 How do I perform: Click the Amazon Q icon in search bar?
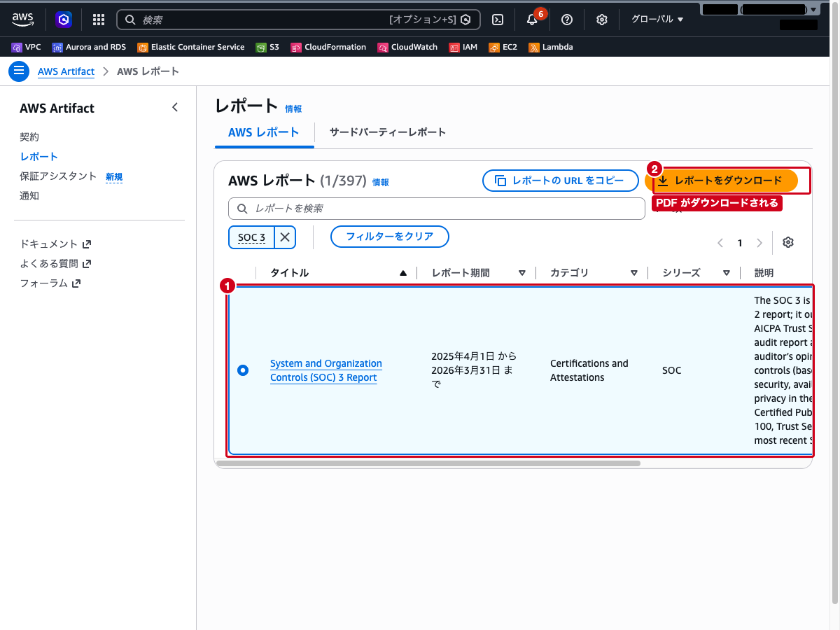(466, 20)
